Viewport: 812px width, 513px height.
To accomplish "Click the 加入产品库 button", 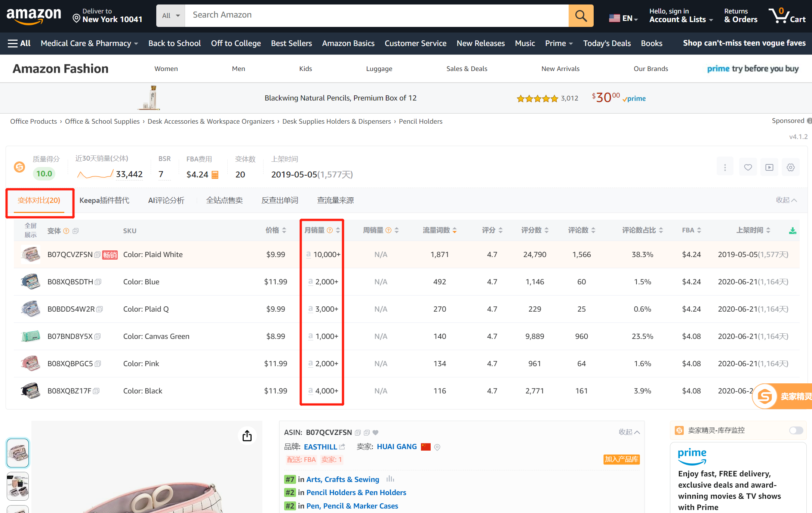I will click(x=621, y=460).
